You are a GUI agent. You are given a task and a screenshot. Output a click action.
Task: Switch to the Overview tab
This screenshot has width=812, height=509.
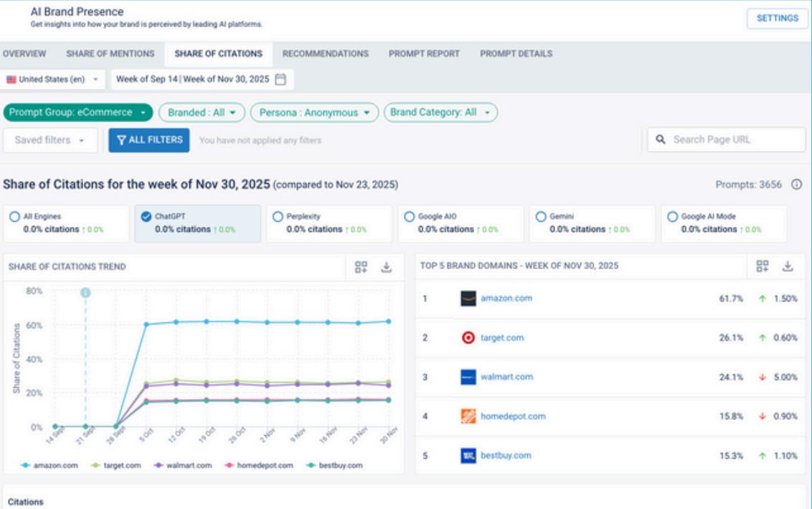tap(24, 54)
